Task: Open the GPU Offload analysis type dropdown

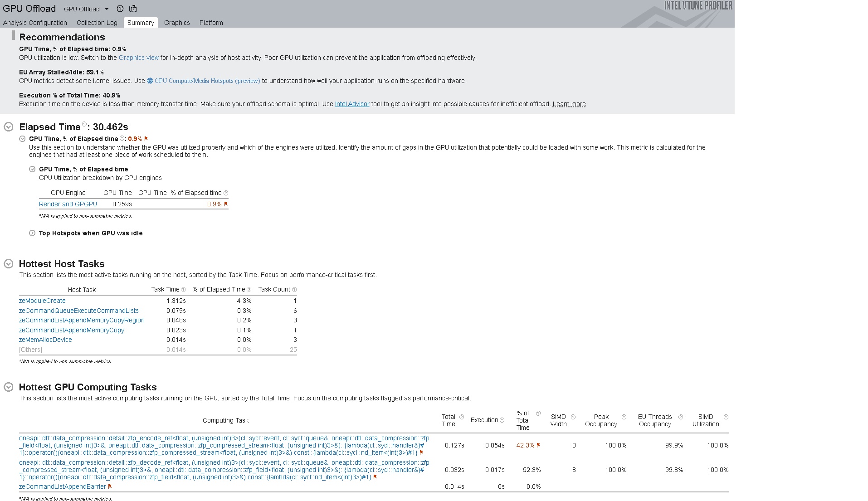Action: click(107, 9)
